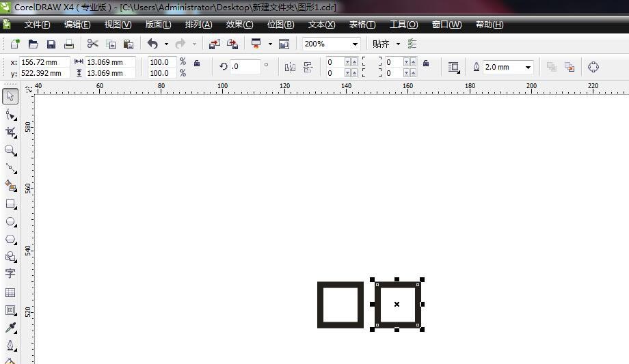
Task: Increase top-left corner roundness stepper
Action: (354, 62)
